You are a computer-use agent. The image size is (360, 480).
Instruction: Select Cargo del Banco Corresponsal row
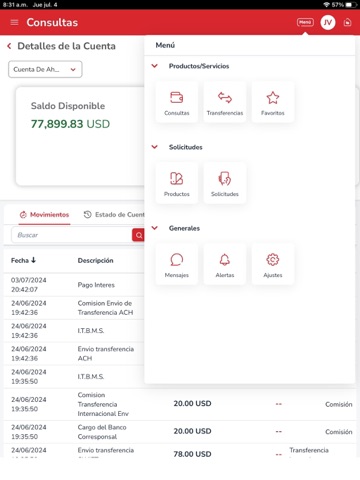(x=180, y=432)
